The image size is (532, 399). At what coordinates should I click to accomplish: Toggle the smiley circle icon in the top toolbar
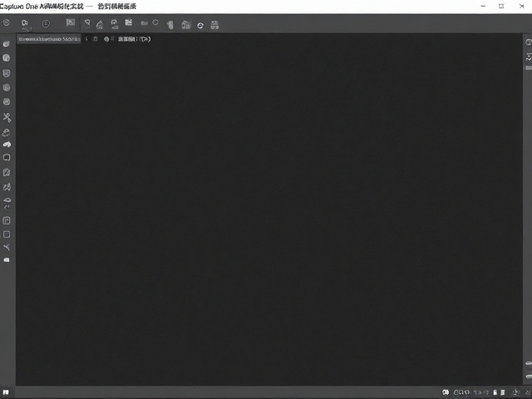pyautogui.click(x=46, y=23)
